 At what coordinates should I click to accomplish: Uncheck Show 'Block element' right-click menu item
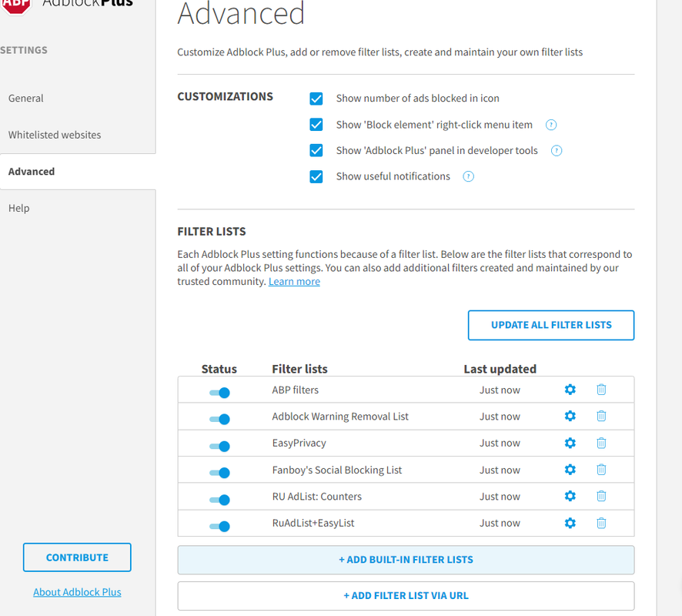pyautogui.click(x=316, y=125)
